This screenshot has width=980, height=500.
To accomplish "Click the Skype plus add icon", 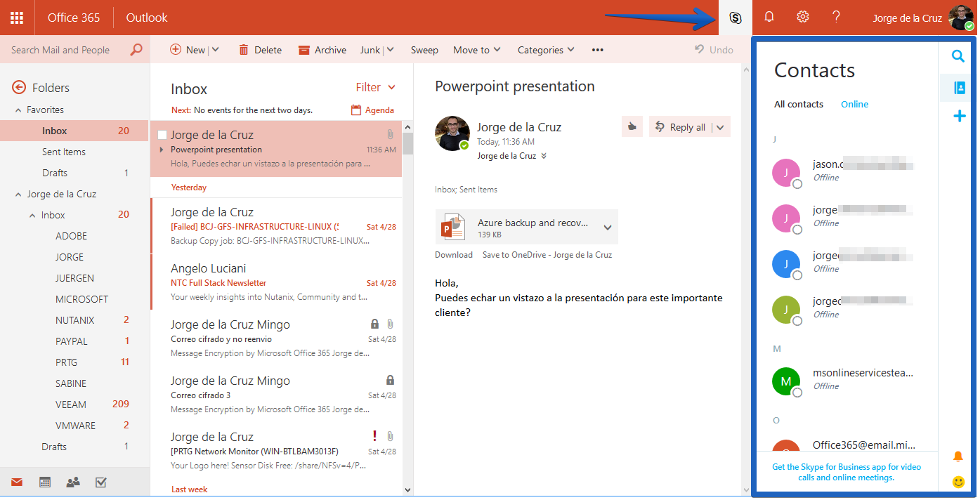I will [x=959, y=117].
